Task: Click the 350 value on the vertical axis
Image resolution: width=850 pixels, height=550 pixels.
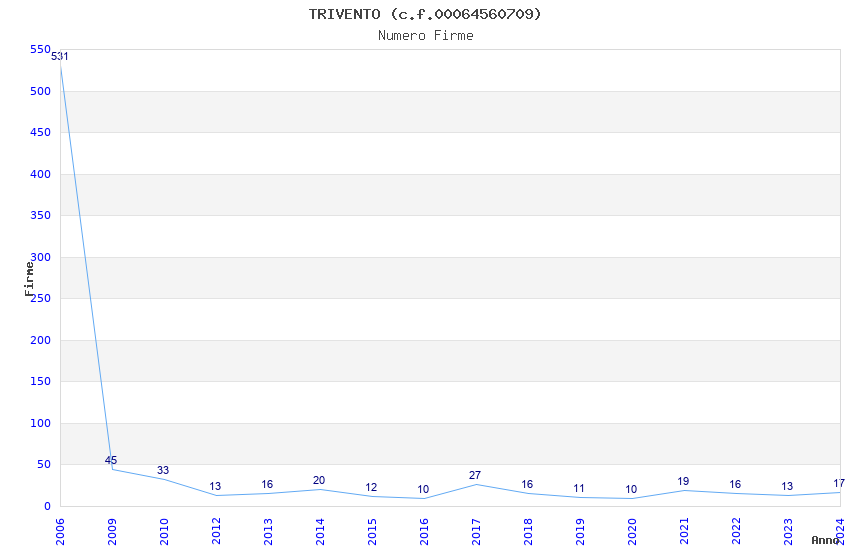Action: [x=40, y=215]
